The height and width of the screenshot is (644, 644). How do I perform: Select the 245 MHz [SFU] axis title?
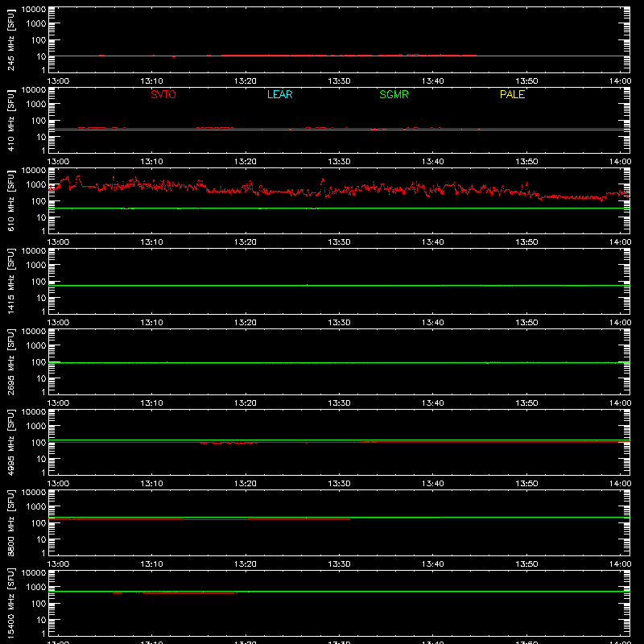(11, 40)
